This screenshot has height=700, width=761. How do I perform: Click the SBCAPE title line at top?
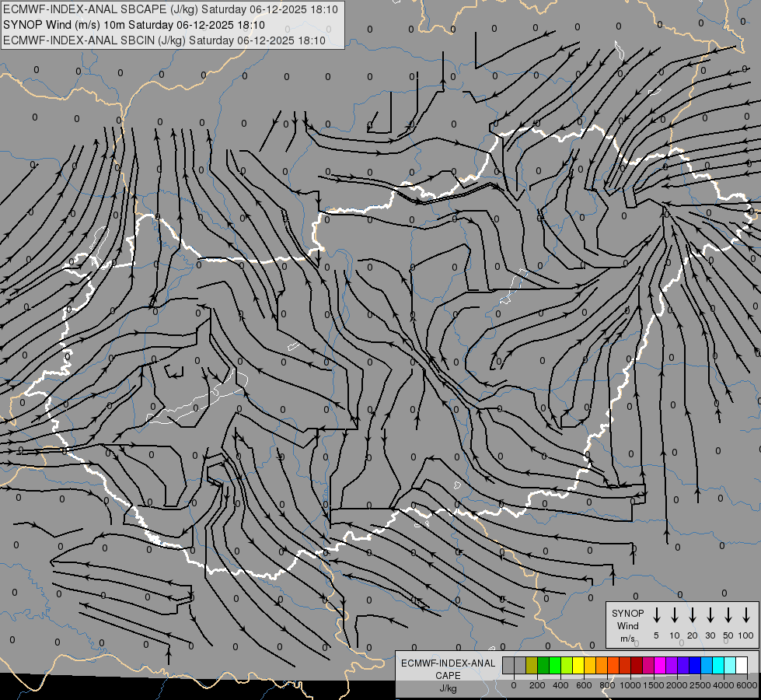pos(170,9)
